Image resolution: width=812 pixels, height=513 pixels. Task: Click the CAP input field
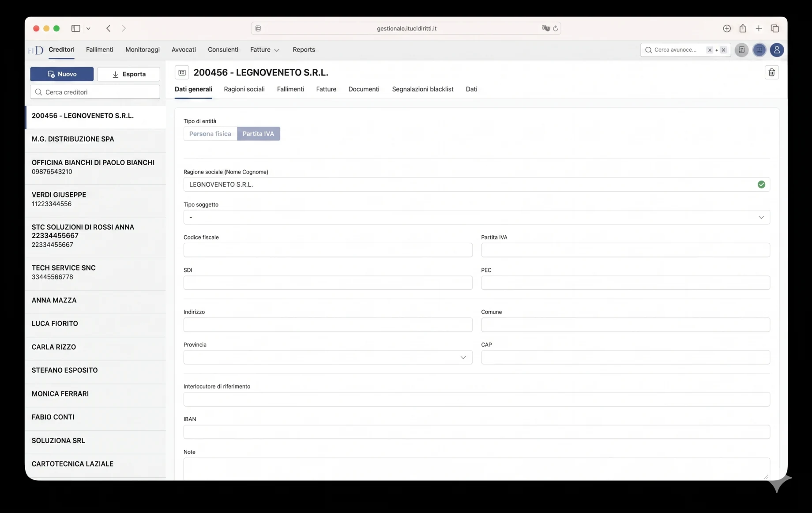625,357
